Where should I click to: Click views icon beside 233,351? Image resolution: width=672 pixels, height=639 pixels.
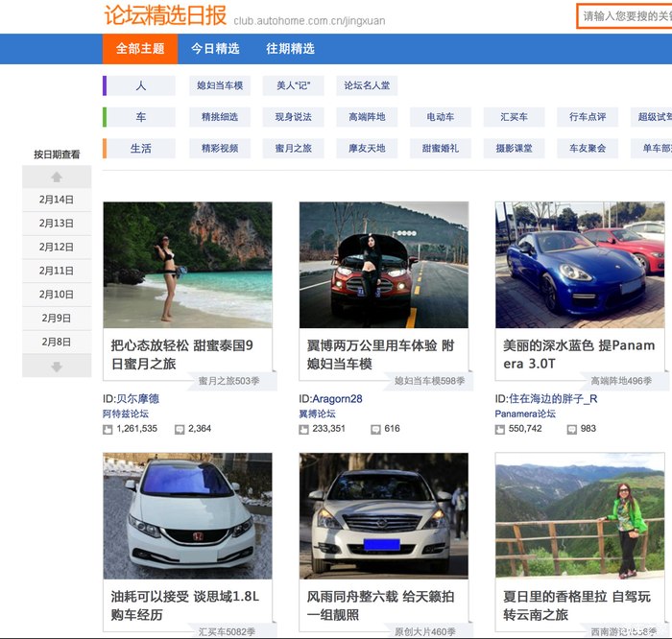303,429
